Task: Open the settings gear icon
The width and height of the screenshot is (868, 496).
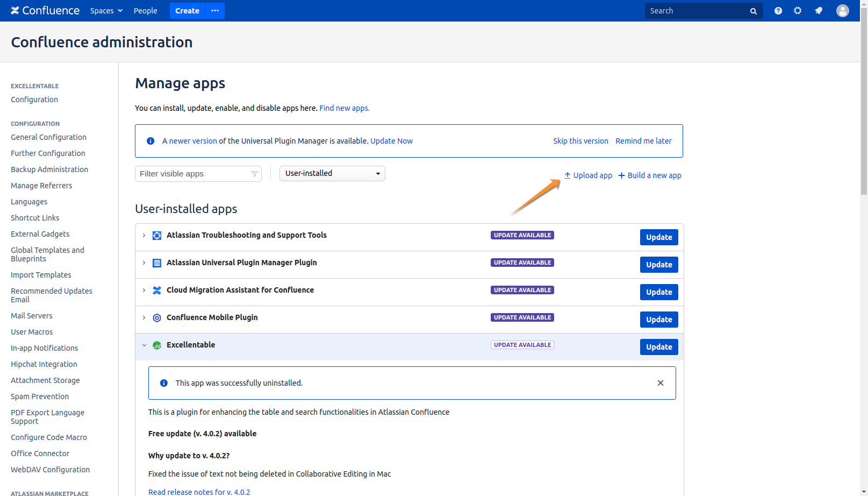Action: click(798, 11)
